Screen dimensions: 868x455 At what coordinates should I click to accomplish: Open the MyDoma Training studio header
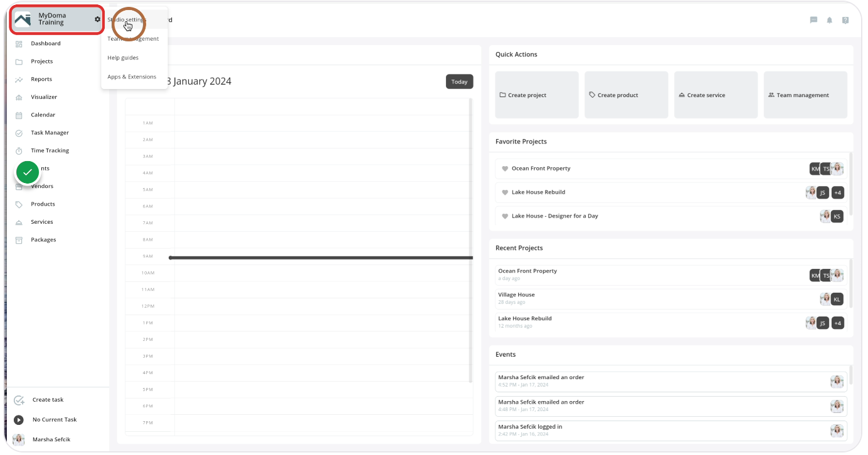[57, 19]
